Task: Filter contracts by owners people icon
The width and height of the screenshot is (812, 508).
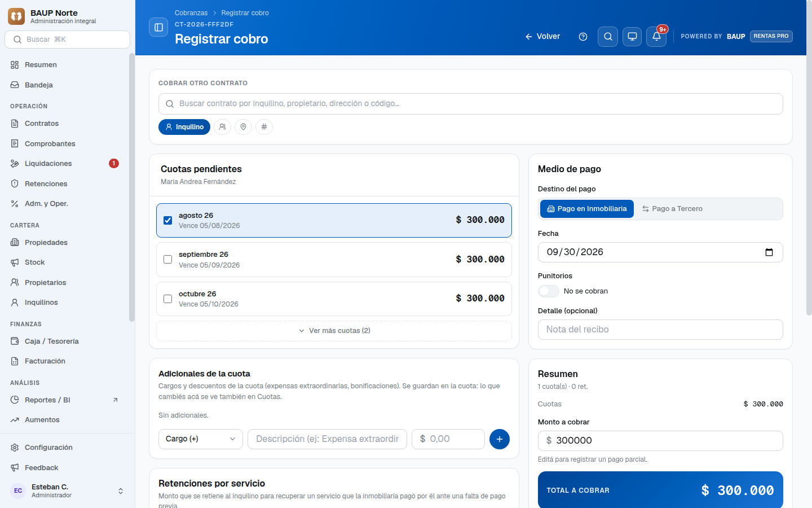Action: pos(223,127)
